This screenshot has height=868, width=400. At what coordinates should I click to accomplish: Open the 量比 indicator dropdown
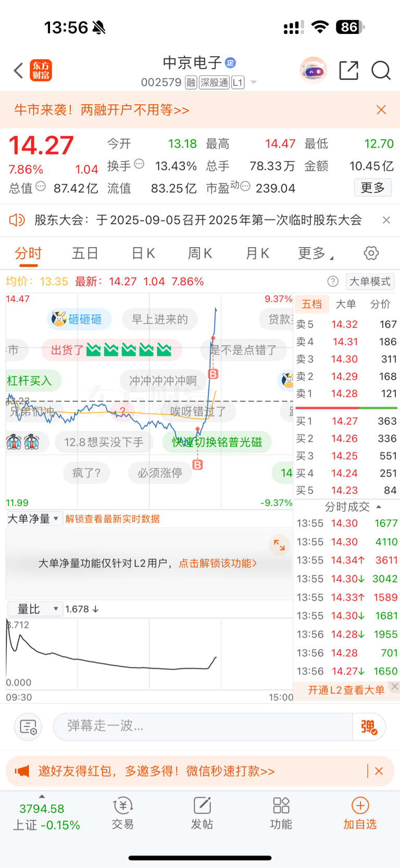click(x=35, y=609)
